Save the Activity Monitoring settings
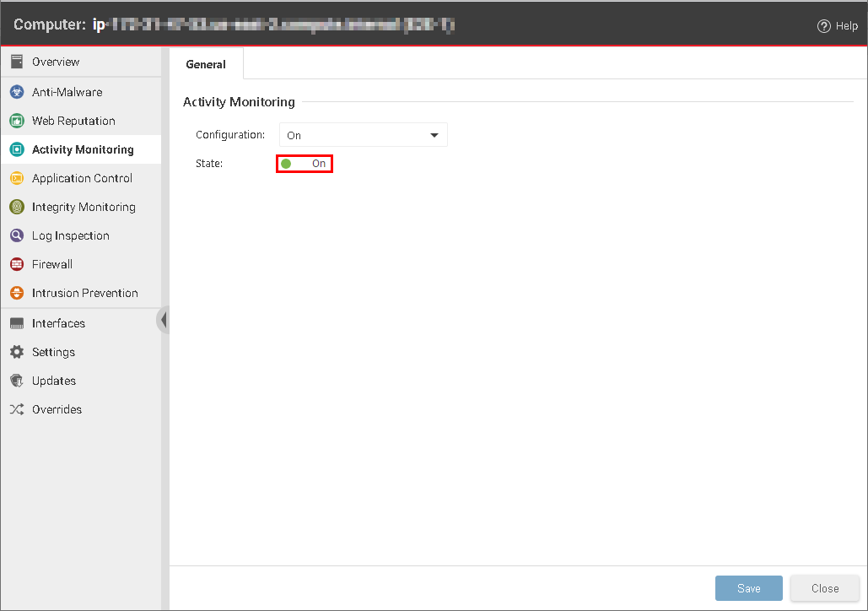The width and height of the screenshot is (868, 611). pyautogui.click(x=748, y=588)
